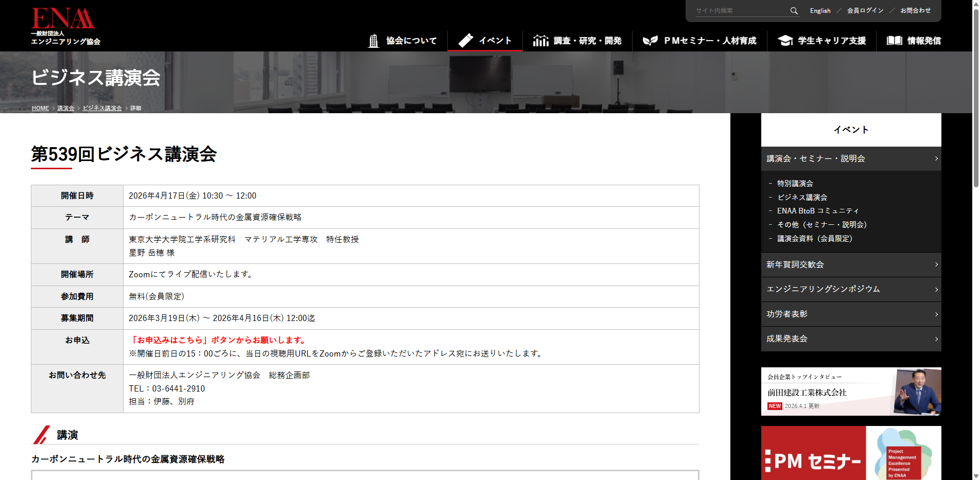
Task: Click the sprout icon beside PMセミナー
Action: pos(650,41)
